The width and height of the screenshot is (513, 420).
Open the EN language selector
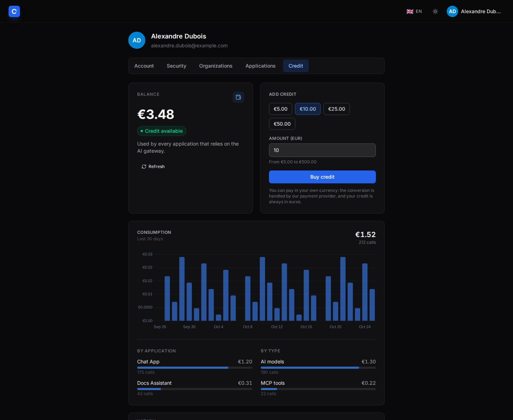click(x=414, y=11)
